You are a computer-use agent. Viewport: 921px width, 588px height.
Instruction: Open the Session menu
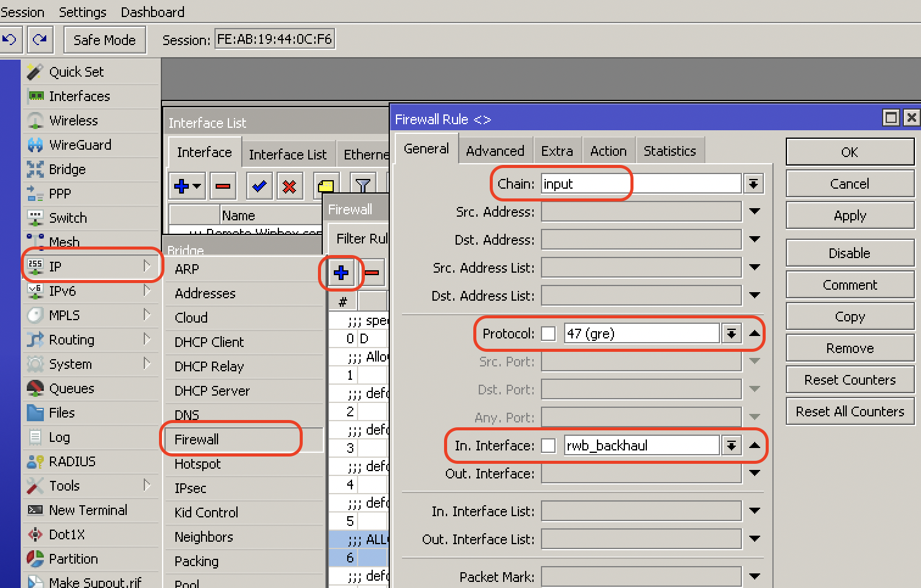[x=23, y=12]
